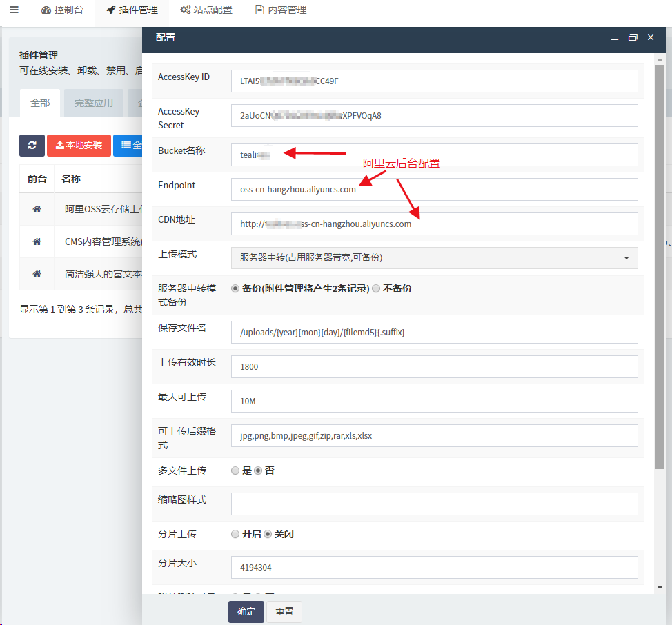Select the 完整应用 category tab
672x625 pixels.
point(93,103)
